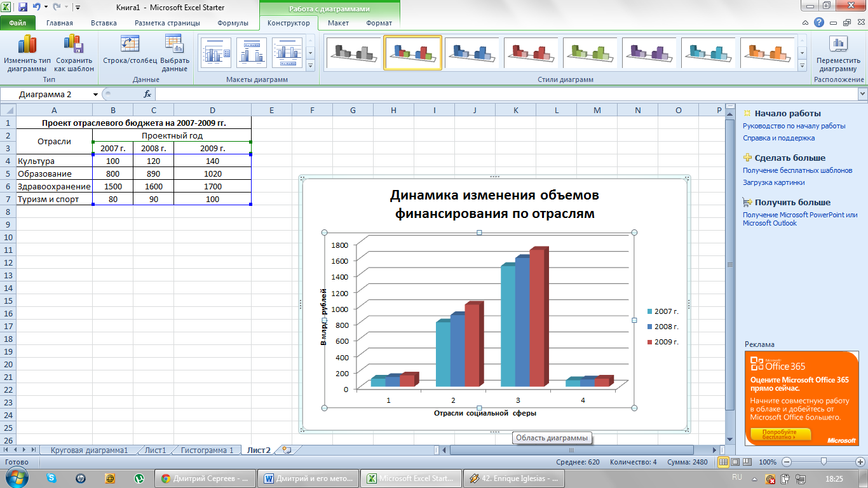Switch to sheet Гистограмма 1
The width and height of the screenshot is (868, 488).
pos(207,450)
